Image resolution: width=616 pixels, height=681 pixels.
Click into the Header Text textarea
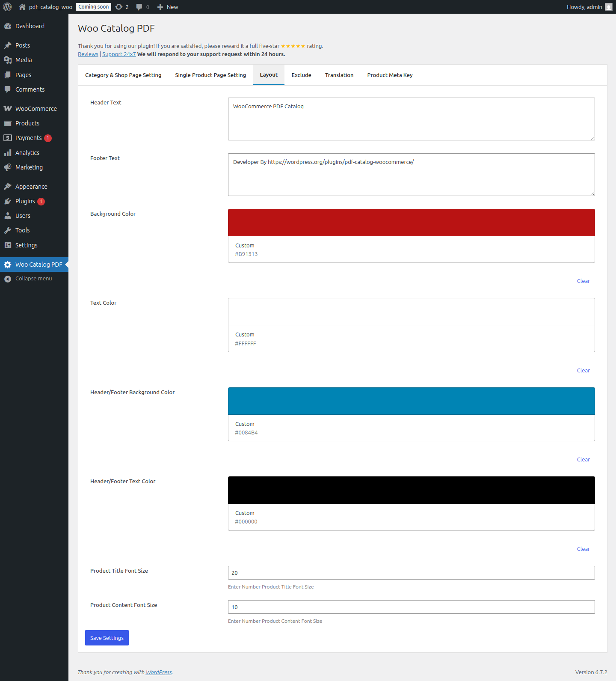coord(412,119)
